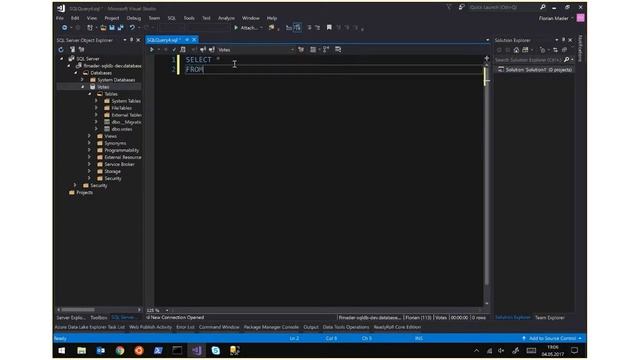
Task: Expand the System Tables folder
Action: (97, 101)
